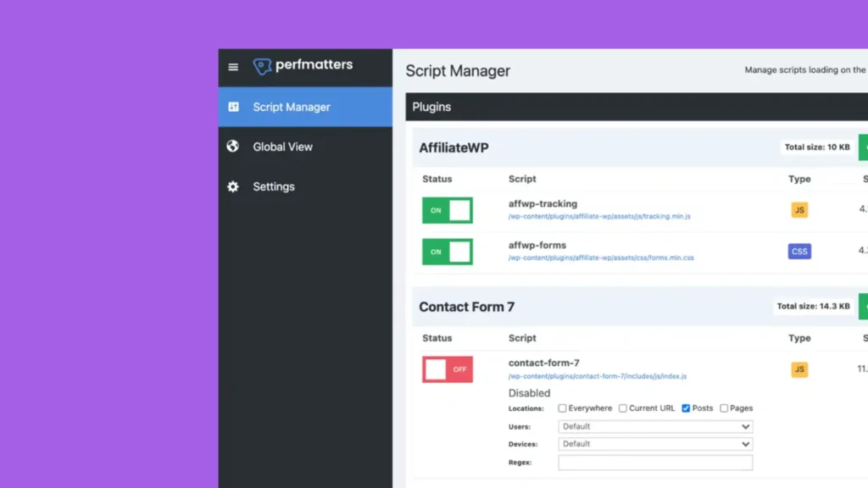
Task: Turn off the affwp-tracking script toggle
Action: 448,210
